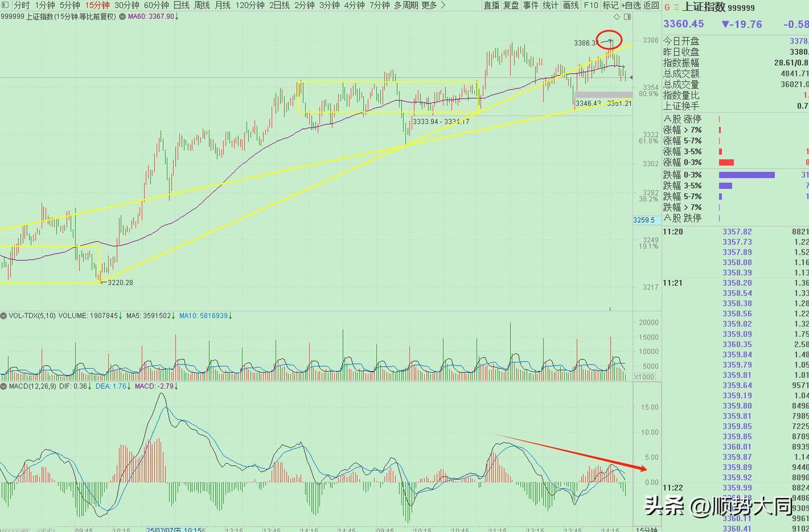Image resolution: width=809 pixels, height=532 pixels.
Task: Click the 总成交额 row
Action: point(736,73)
